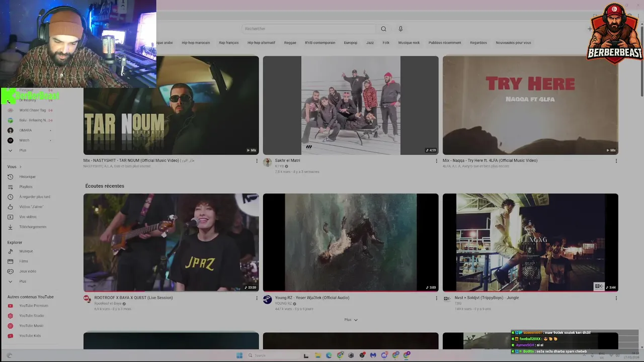Open options menu for TAR NOUM mix
The image size is (644, 362).
[257, 161]
